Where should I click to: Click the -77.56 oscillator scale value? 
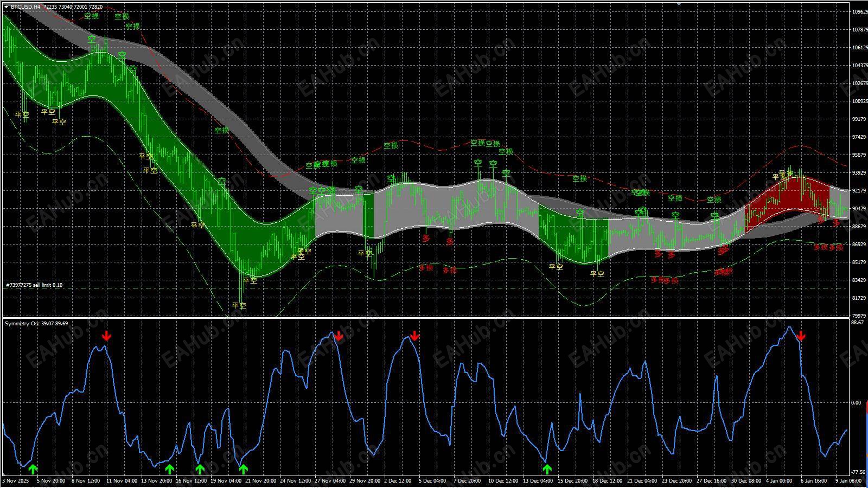[x=858, y=472]
